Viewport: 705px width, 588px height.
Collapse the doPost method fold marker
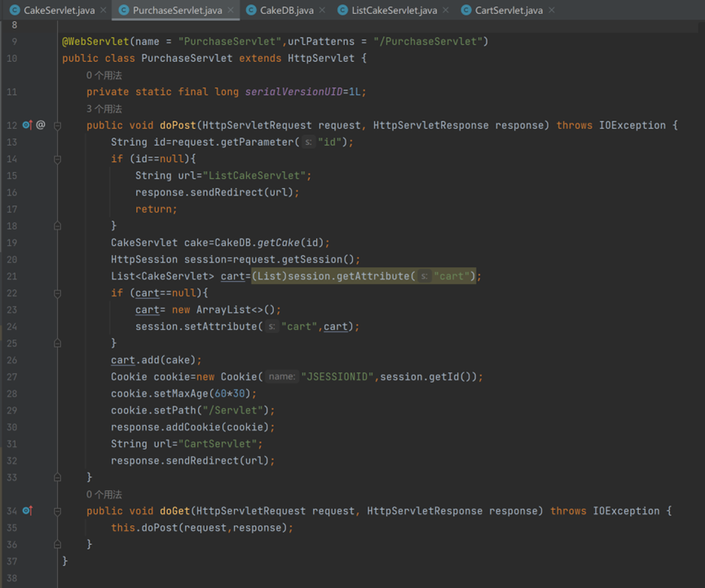tap(58, 125)
